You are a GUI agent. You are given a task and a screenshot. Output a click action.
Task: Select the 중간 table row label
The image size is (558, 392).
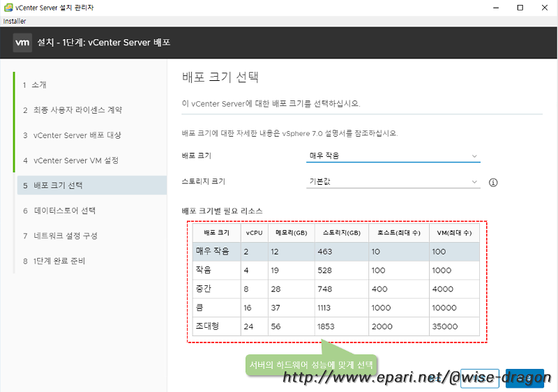204,289
